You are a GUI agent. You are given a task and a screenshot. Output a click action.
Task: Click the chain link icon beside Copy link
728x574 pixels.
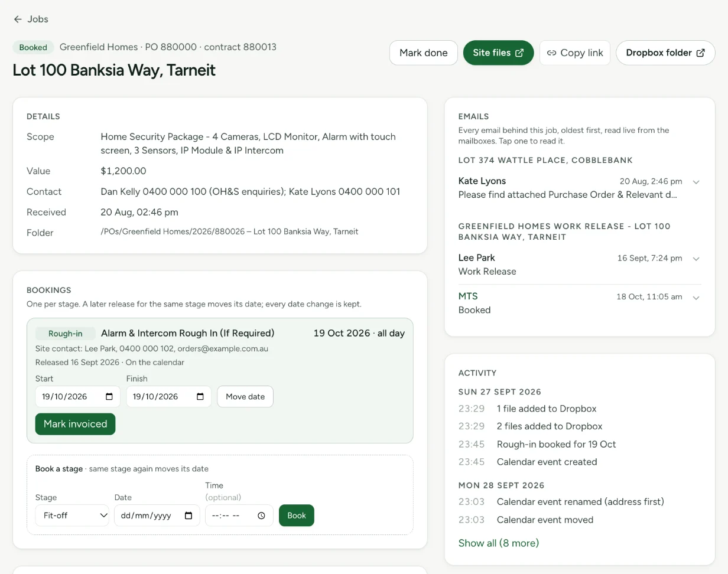click(x=551, y=53)
